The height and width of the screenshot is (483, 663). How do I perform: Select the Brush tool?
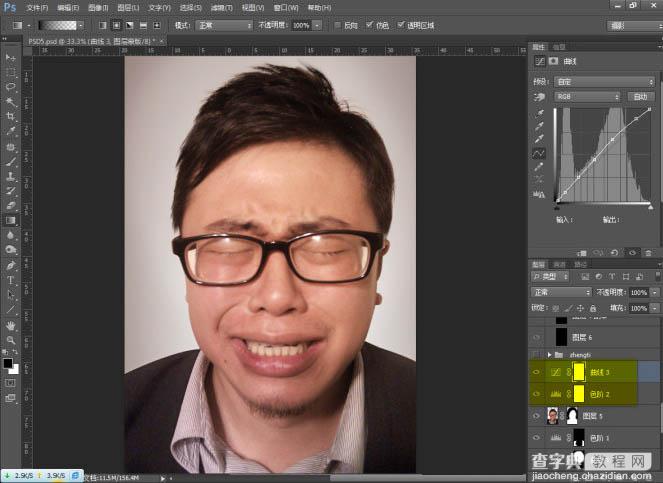tap(11, 162)
